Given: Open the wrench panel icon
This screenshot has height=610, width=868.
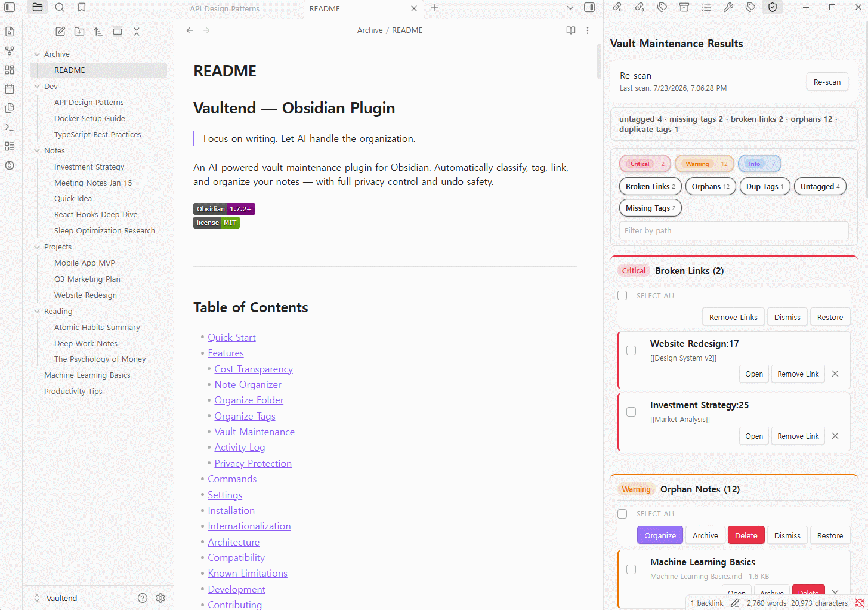Looking at the screenshot, I should tap(728, 7).
